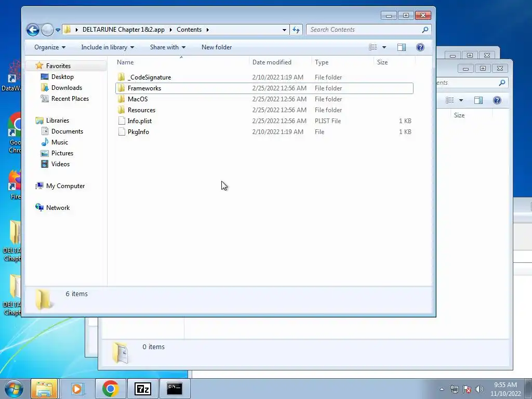Click views icon in background Explorer window
The image size is (532, 399).
pos(449,100)
